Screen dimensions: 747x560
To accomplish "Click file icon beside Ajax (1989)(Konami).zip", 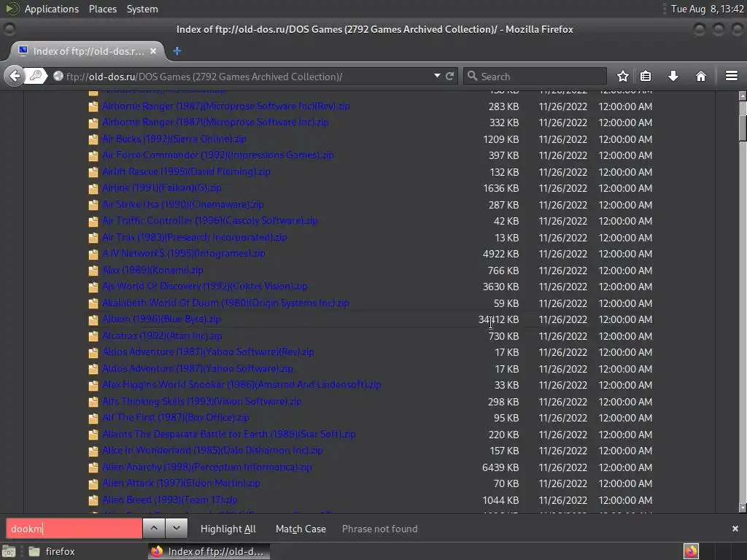I will 93,271.
